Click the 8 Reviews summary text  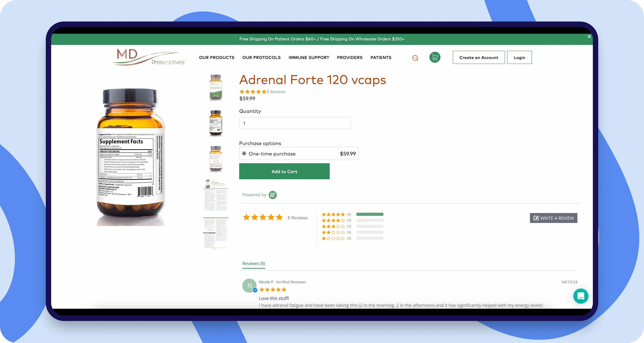point(297,218)
